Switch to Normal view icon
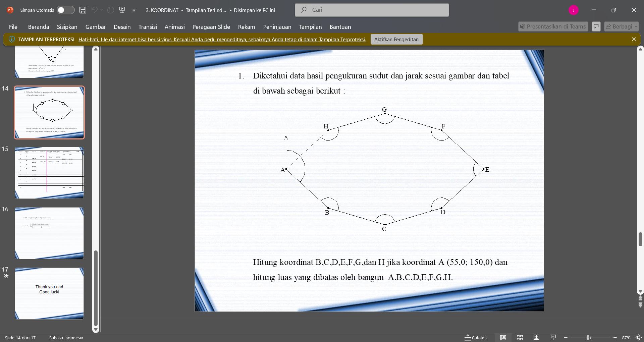This screenshot has width=644, height=342. click(x=503, y=338)
